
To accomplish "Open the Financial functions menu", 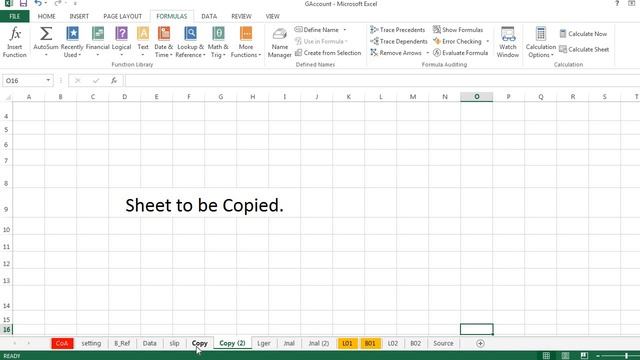I will point(98,42).
